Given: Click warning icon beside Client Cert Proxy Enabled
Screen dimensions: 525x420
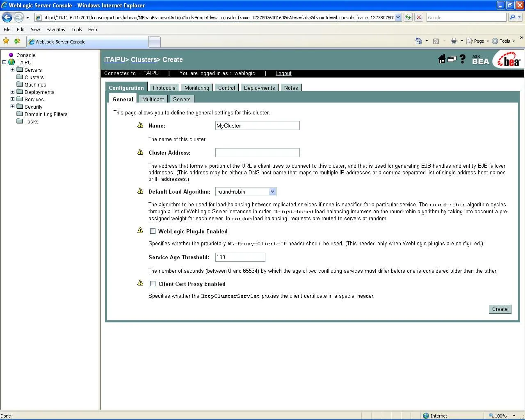Looking at the screenshot, I should click(140, 283).
